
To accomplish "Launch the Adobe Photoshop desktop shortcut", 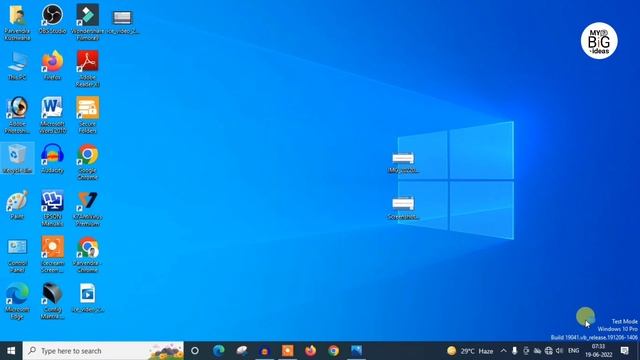I will 17,115.
